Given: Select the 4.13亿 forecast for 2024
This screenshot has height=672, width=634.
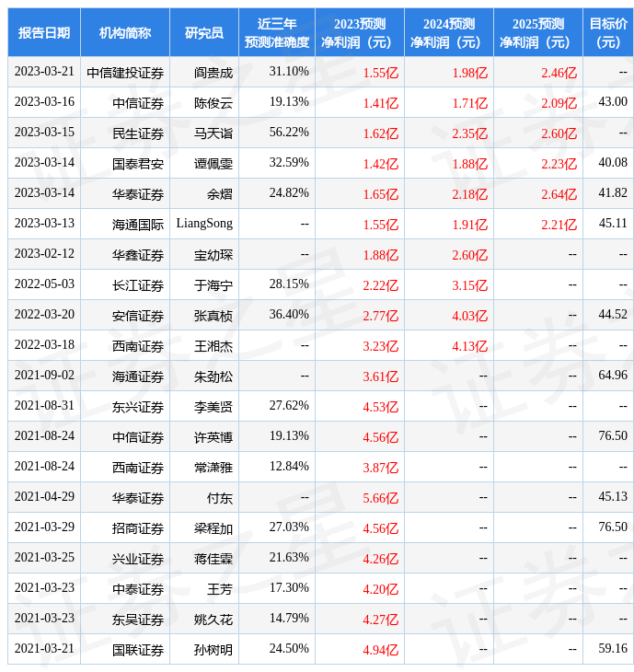Looking at the screenshot, I should point(469,346).
